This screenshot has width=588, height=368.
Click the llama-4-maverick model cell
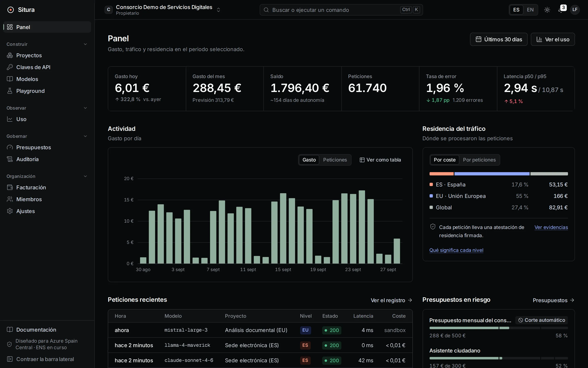[x=187, y=345]
